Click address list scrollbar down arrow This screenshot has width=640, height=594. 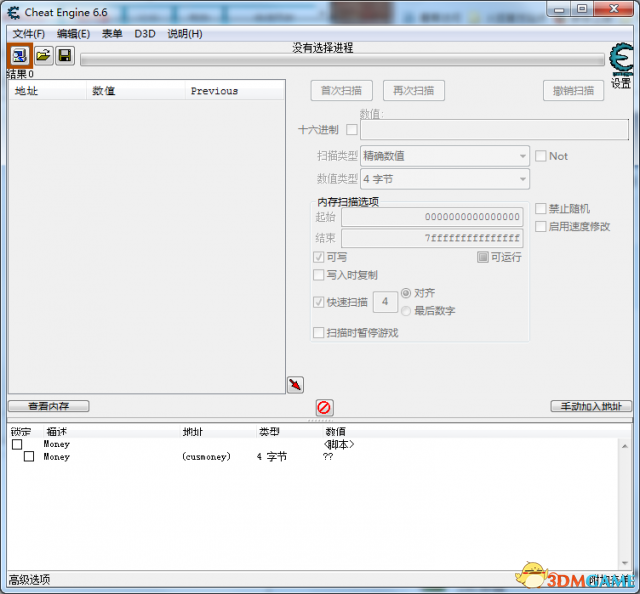tap(624, 563)
